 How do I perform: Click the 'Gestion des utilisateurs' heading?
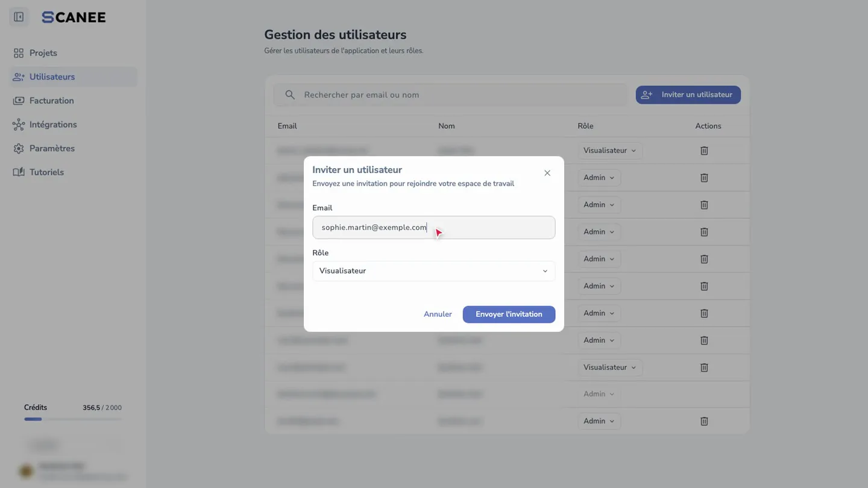(335, 35)
